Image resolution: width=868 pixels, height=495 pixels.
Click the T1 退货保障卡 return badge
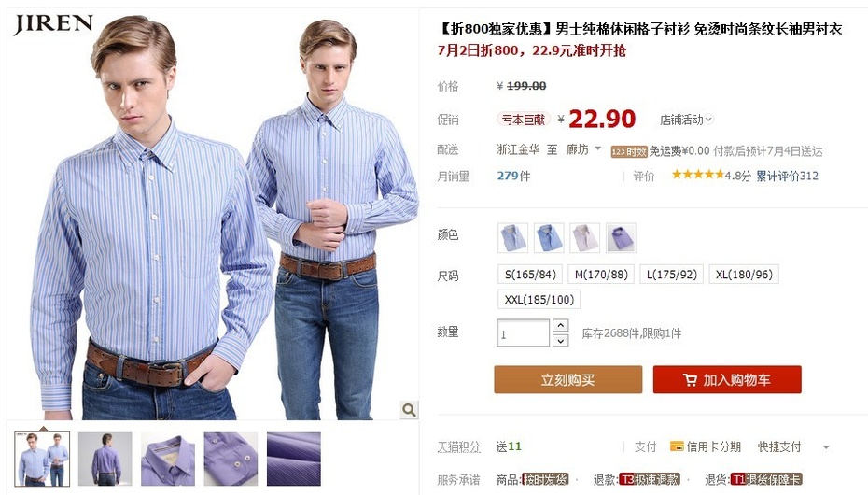766,479
